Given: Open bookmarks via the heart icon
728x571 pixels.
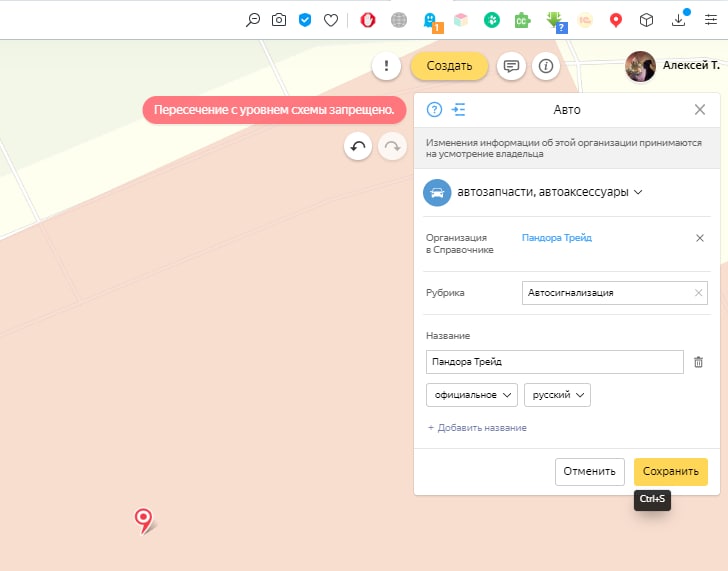Looking at the screenshot, I should [x=331, y=20].
